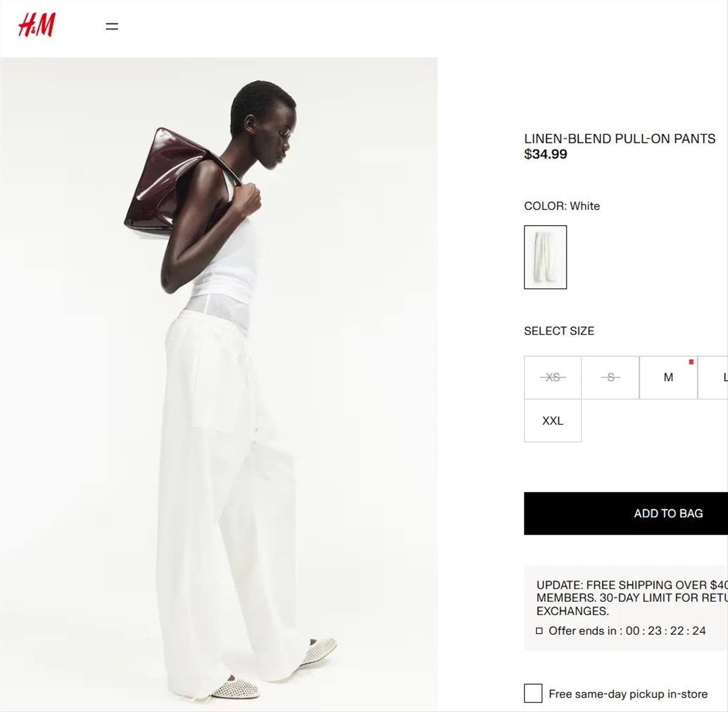Open the model product photo
The image size is (728, 712).
pyautogui.click(x=219, y=384)
